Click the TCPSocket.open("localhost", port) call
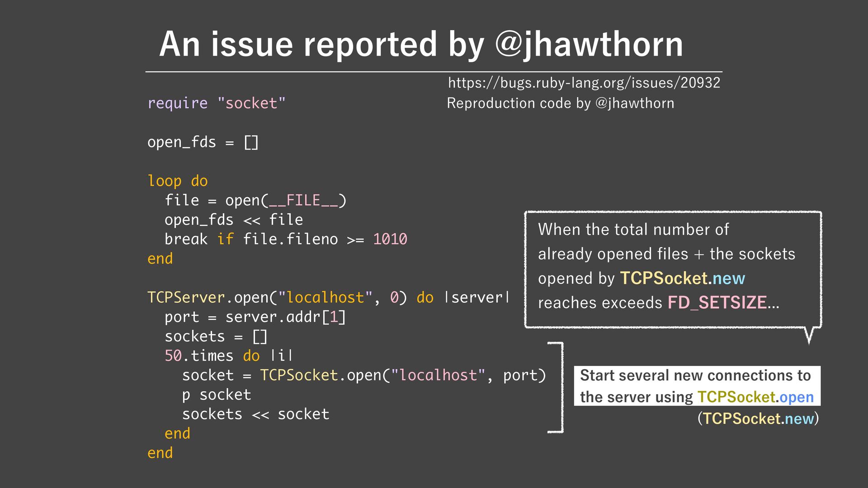The width and height of the screenshot is (868, 488). [x=402, y=375]
